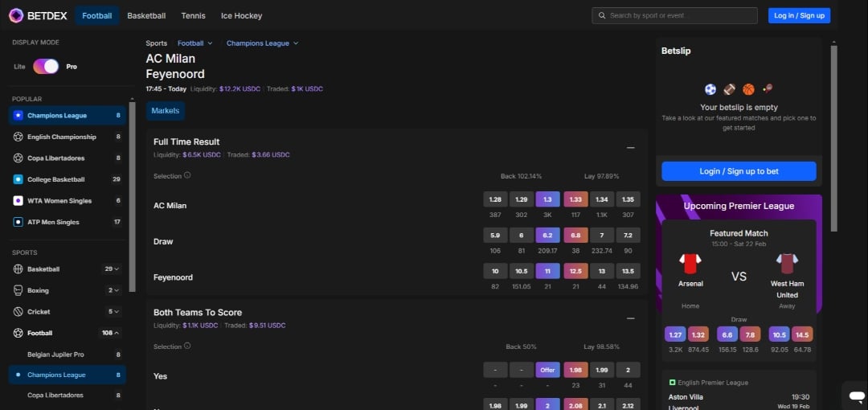The image size is (868, 410).
Task: Select the Markets tab
Action: point(166,111)
